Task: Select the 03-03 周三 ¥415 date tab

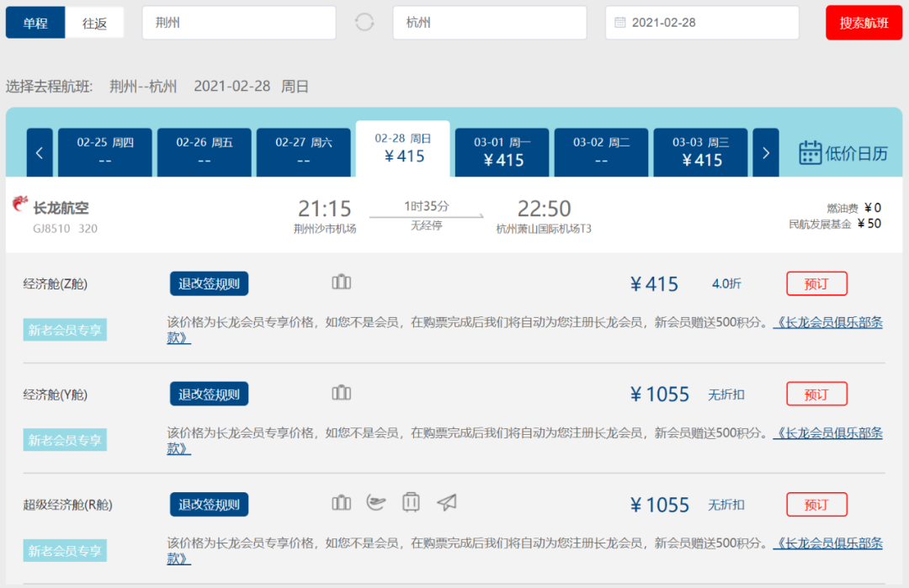Action: tap(700, 152)
